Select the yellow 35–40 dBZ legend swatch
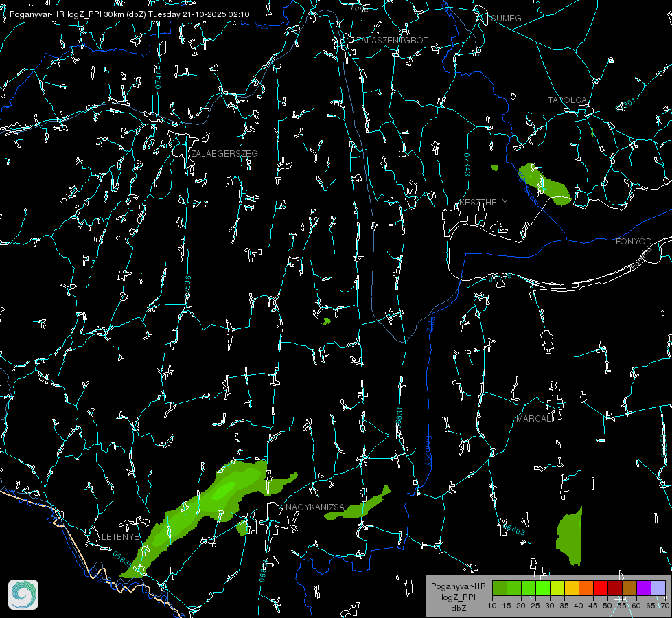 [x=572, y=588]
